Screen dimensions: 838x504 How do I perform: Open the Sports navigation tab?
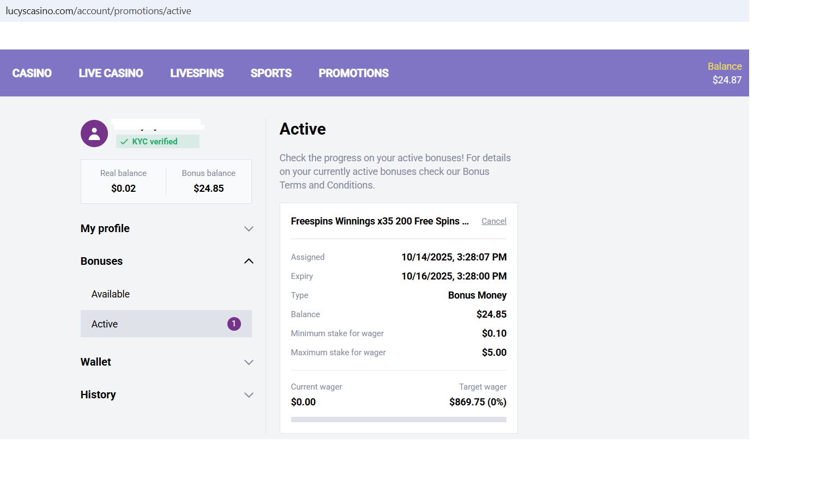point(271,73)
